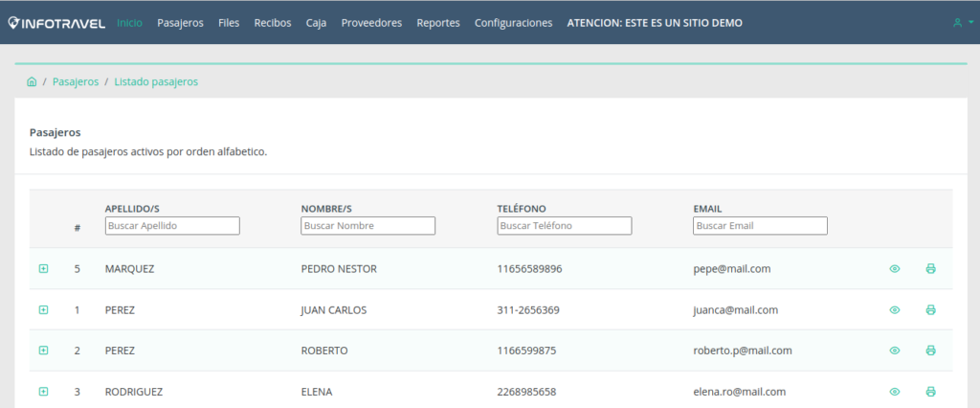Select phone number 2268985658
980x408 pixels.
tap(526, 392)
